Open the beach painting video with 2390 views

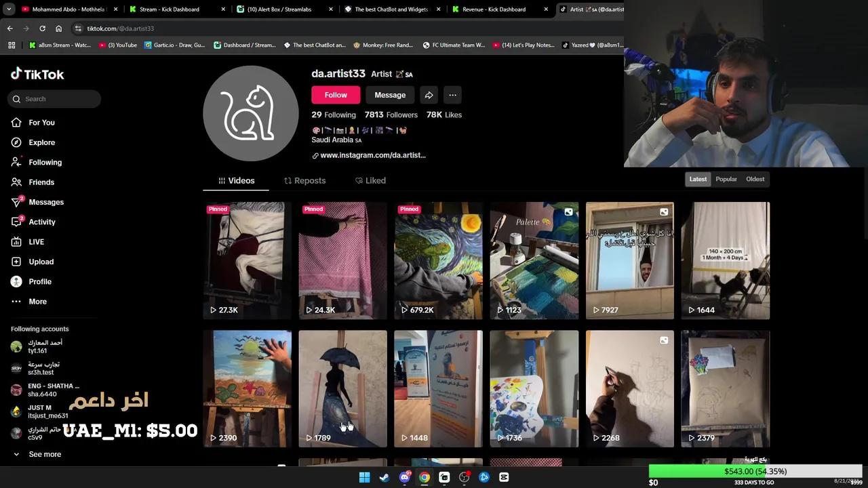(x=248, y=389)
